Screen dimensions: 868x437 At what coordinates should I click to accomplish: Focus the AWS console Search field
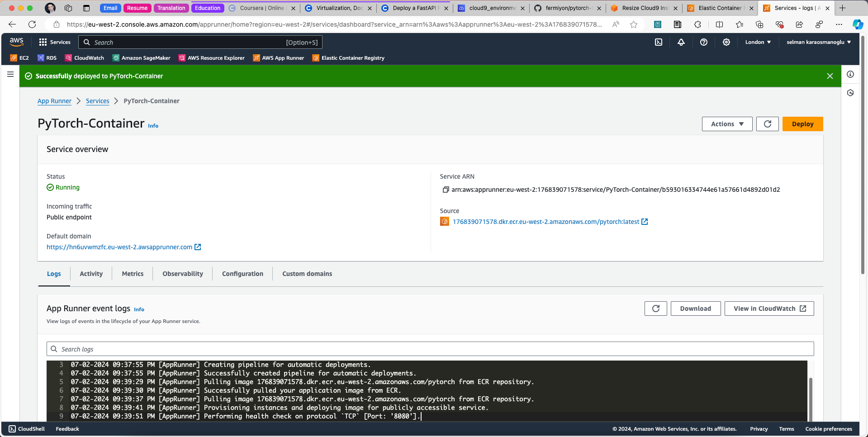200,42
